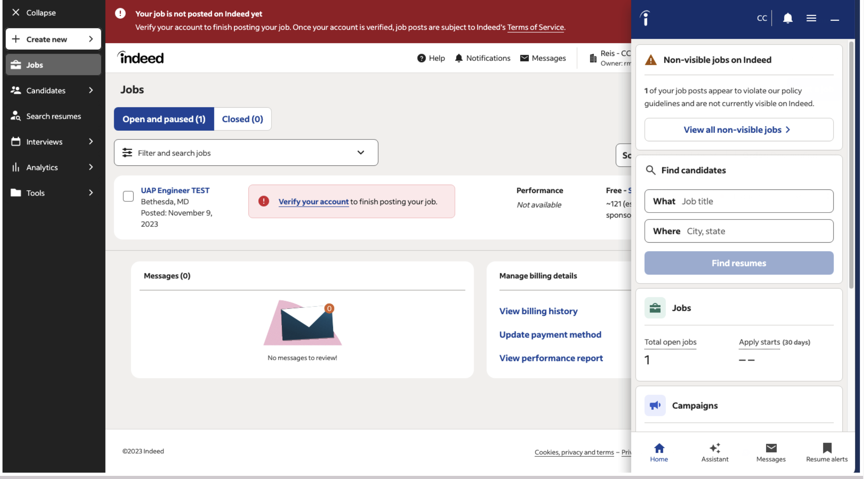Click the banner exclamation alert icon
This screenshot has width=868, height=479.
point(120,14)
